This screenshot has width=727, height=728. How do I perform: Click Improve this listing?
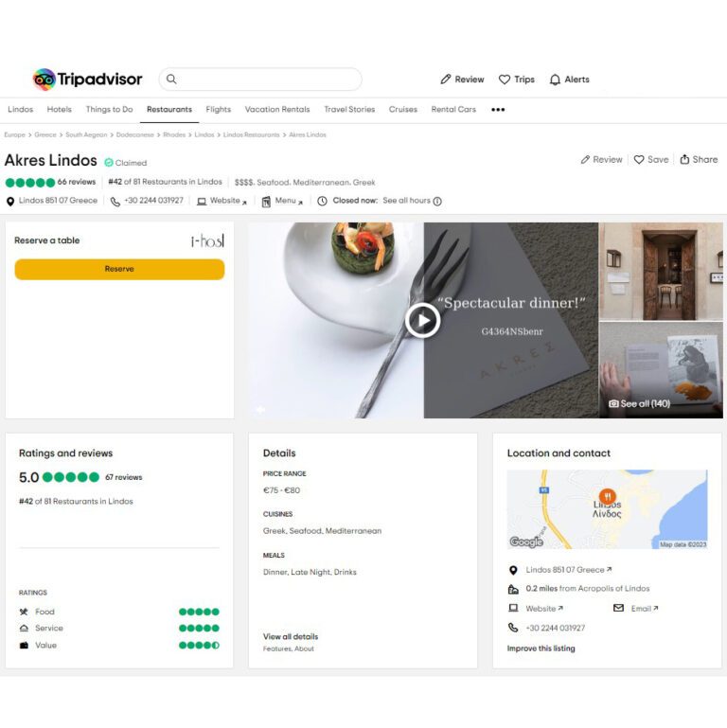[x=541, y=648]
